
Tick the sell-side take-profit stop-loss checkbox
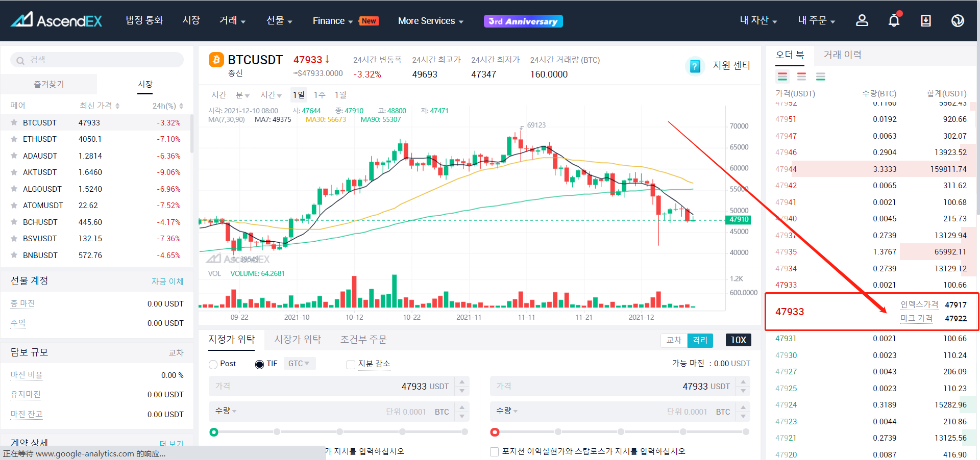(x=494, y=452)
